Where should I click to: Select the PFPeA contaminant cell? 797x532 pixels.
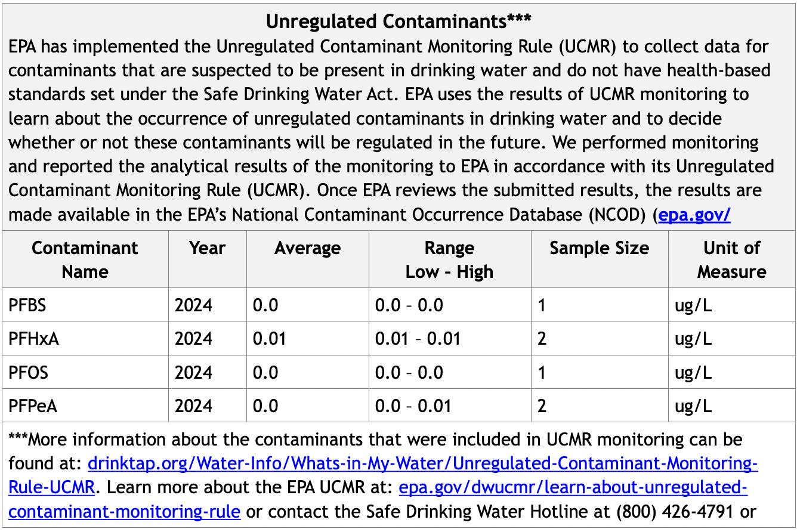33,406
